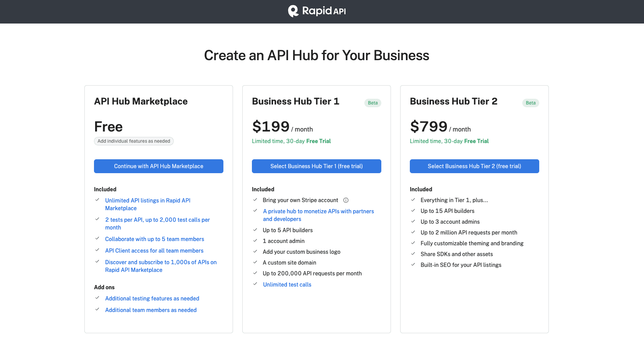
Task: Select Business Hub Tier 2 free trial
Action: tap(475, 166)
